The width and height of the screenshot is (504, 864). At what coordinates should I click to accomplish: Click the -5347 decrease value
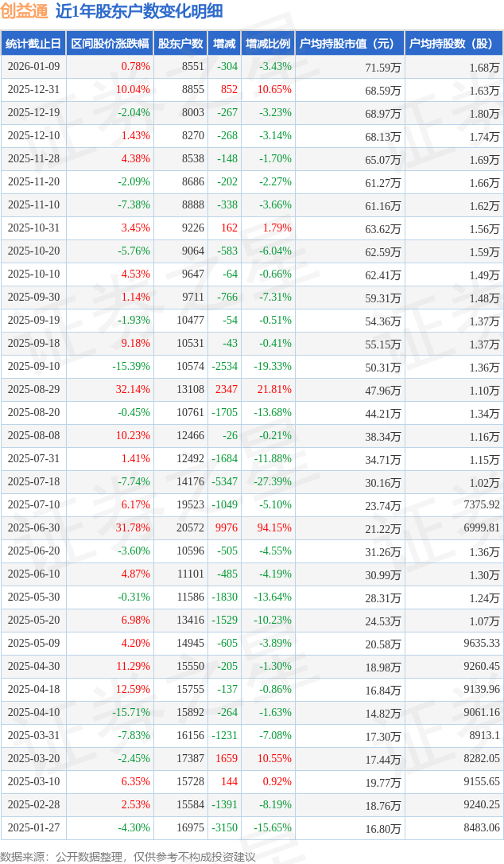tap(227, 482)
